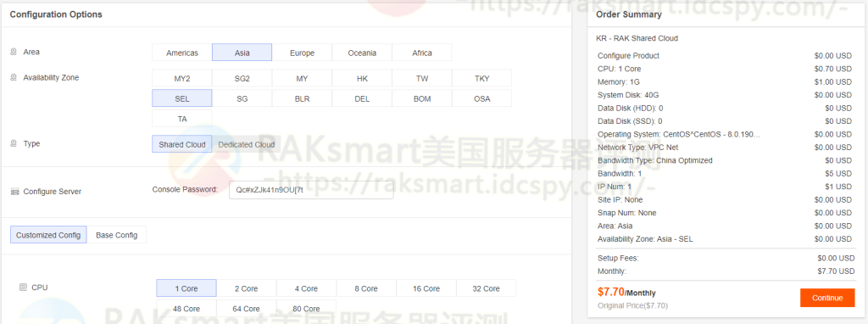The width and height of the screenshot is (868, 324).
Task: Select the Americas area
Action: tap(182, 53)
